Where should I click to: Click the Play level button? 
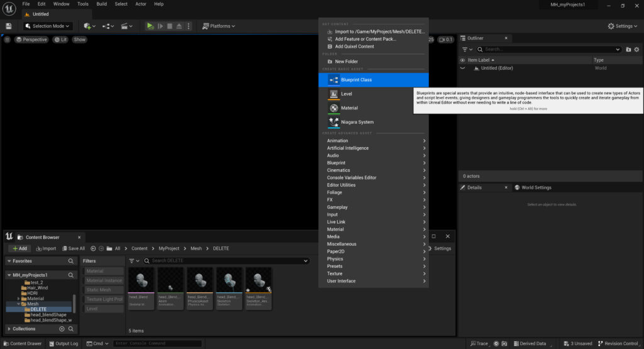click(150, 26)
